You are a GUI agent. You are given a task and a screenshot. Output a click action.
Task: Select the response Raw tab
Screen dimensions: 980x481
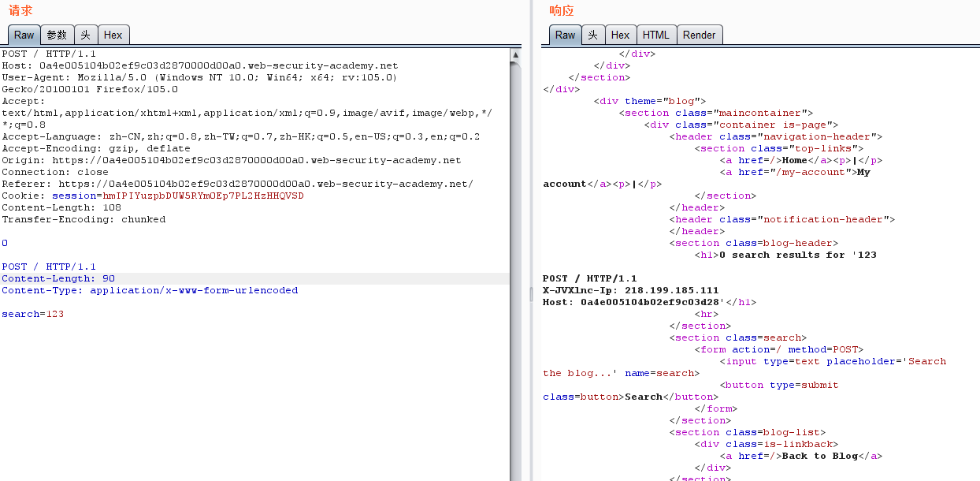[565, 35]
